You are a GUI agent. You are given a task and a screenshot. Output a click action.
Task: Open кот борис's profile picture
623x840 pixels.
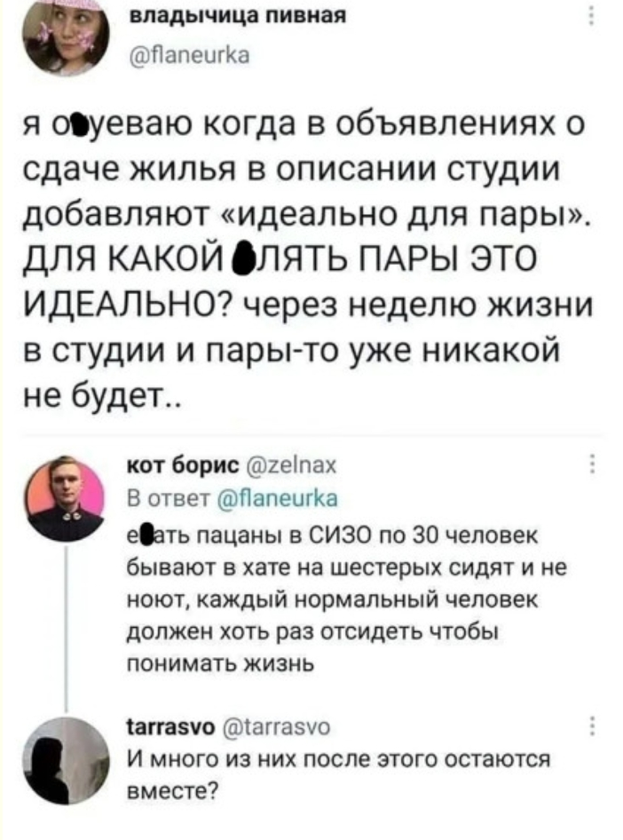click(x=66, y=499)
